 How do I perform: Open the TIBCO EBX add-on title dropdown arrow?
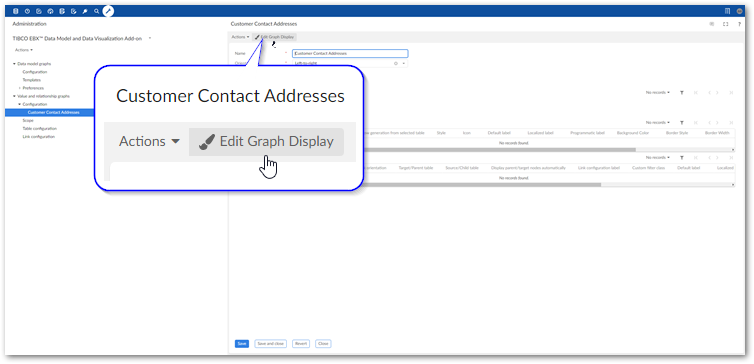click(x=150, y=38)
